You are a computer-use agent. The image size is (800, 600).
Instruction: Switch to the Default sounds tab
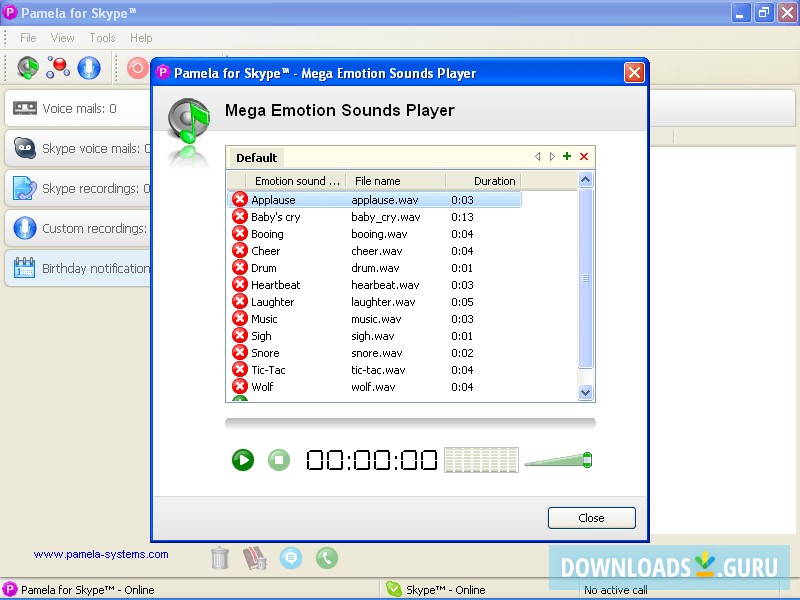coord(255,157)
